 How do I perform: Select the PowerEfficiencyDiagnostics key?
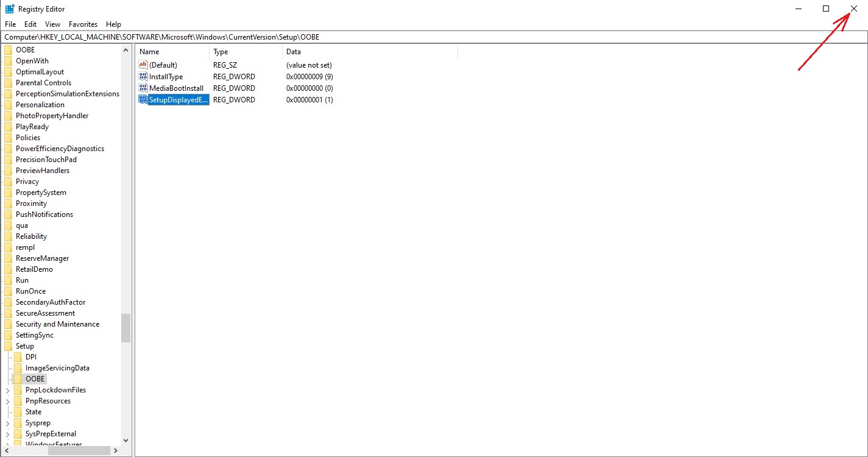coord(60,149)
